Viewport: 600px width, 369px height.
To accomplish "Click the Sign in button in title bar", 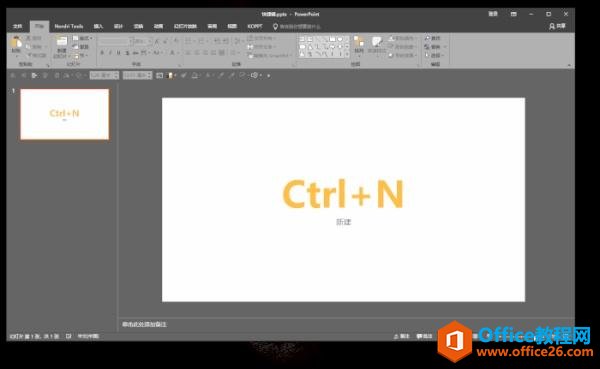I will click(x=493, y=14).
